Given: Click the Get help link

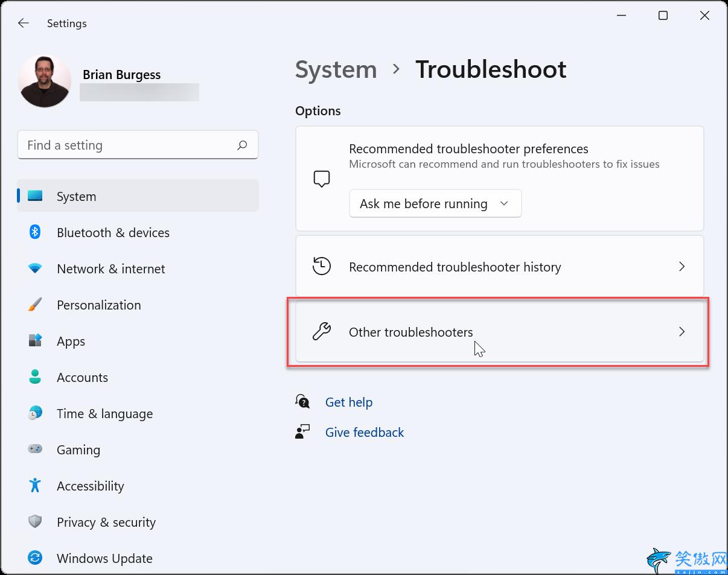Looking at the screenshot, I should click(x=349, y=402).
